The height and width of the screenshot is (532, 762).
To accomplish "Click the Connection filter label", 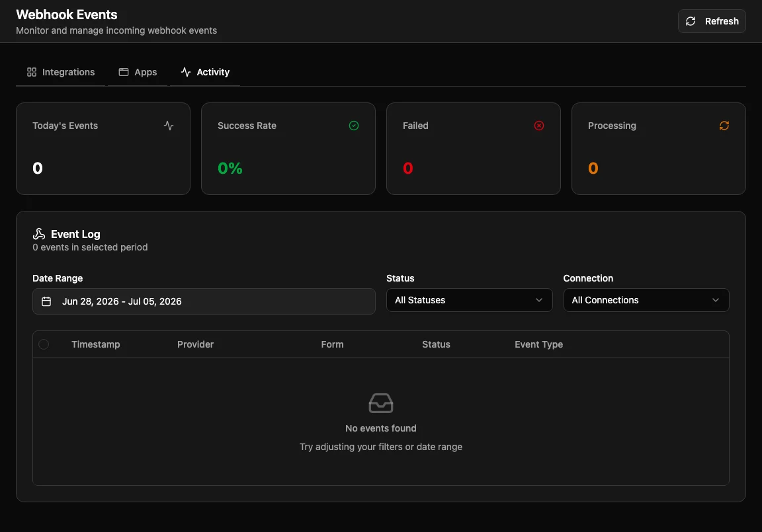I will [x=588, y=278].
